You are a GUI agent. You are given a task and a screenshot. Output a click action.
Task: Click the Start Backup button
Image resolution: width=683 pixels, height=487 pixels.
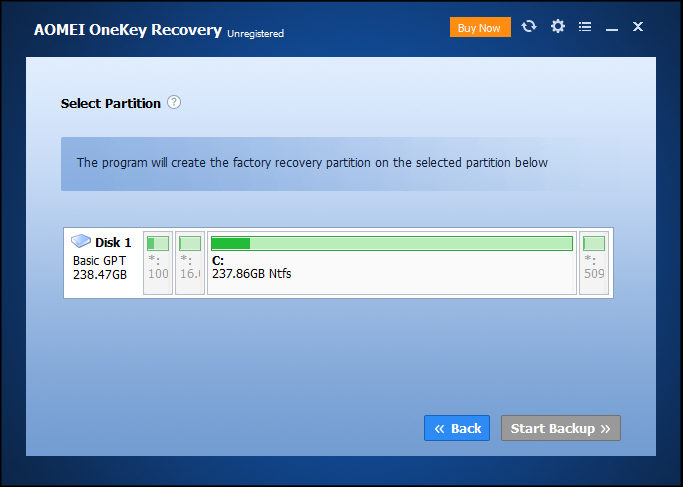561,428
